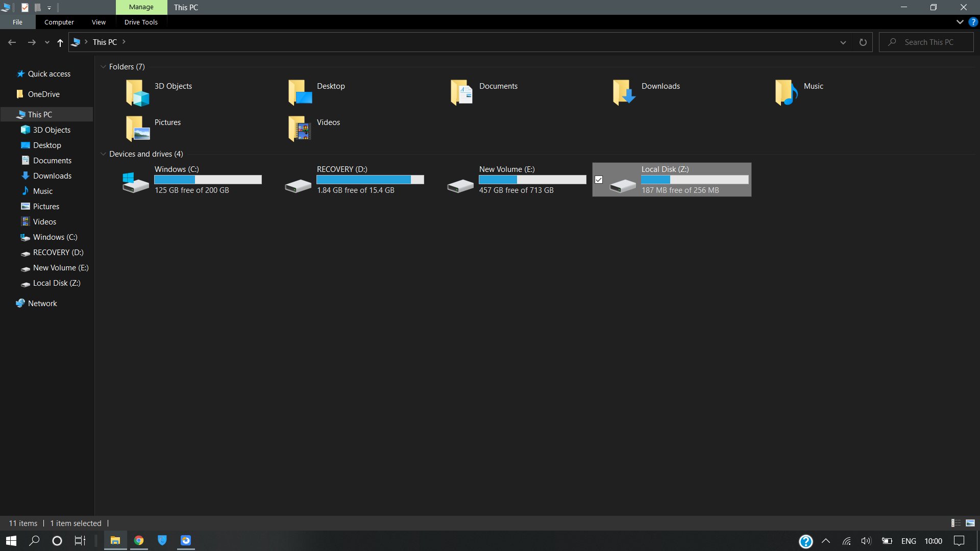Open the 3D Objects folder icon

137,93
